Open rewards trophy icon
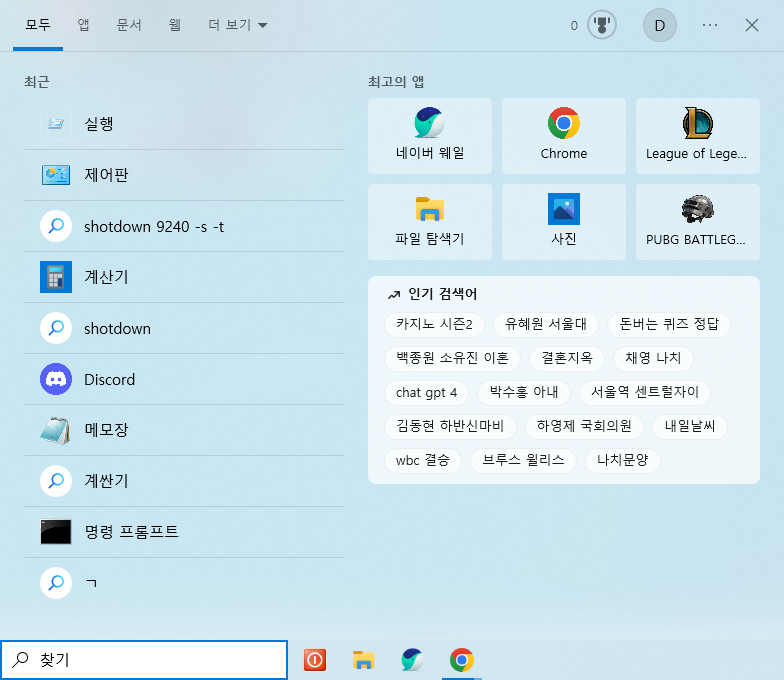Viewport: 784px width, 680px height. [x=602, y=25]
